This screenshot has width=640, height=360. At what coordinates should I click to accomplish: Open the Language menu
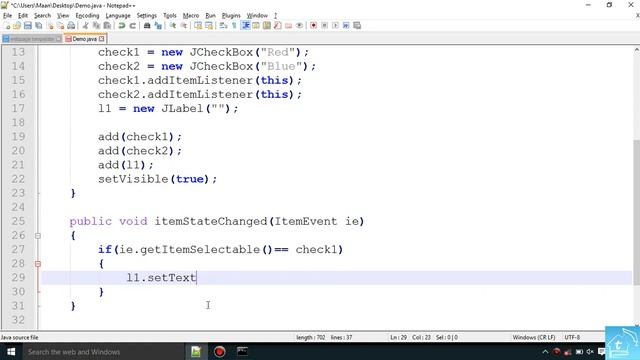pyautogui.click(x=118, y=16)
